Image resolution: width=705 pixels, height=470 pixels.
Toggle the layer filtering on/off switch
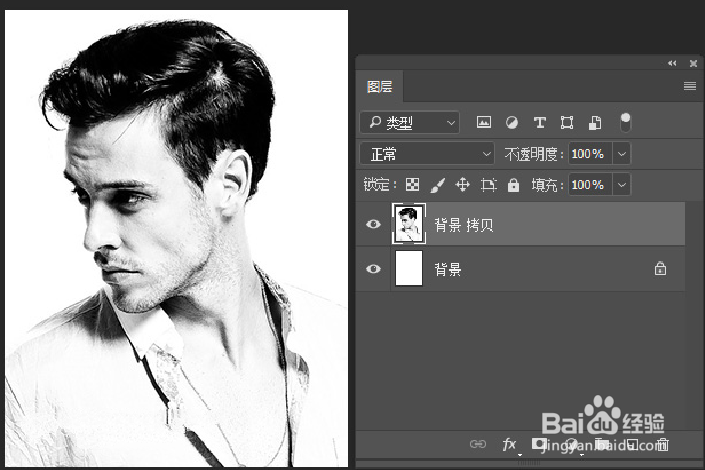click(x=625, y=122)
